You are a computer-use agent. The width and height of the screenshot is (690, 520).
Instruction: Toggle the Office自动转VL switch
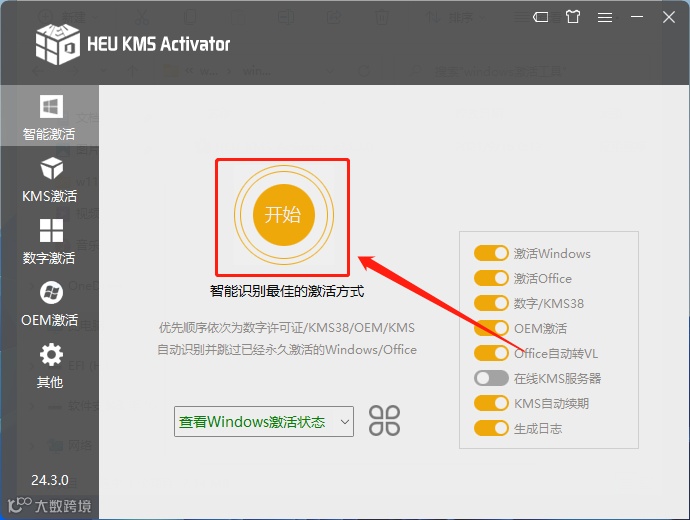[491, 353]
